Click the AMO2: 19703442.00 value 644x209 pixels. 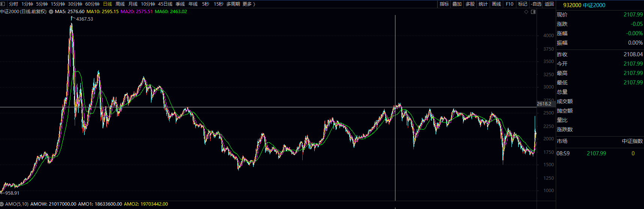click(x=146, y=204)
